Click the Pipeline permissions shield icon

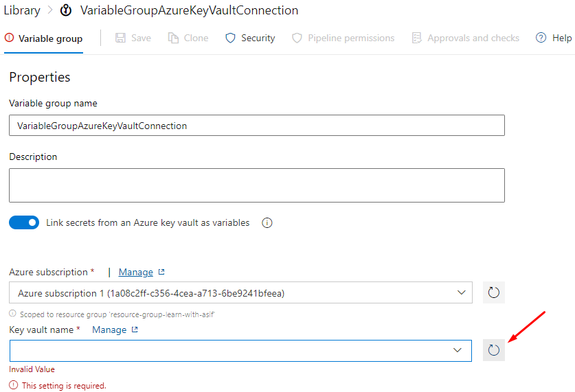[x=297, y=38]
